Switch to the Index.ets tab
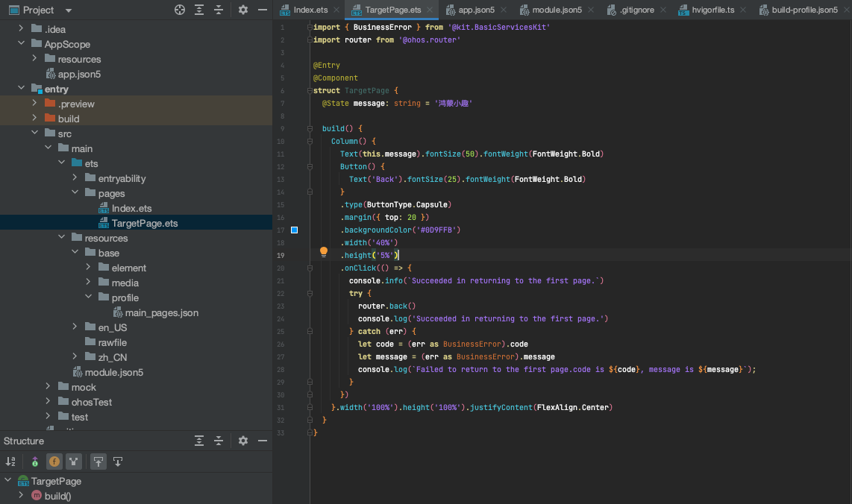Screen dimensions: 852x504 (310, 10)
